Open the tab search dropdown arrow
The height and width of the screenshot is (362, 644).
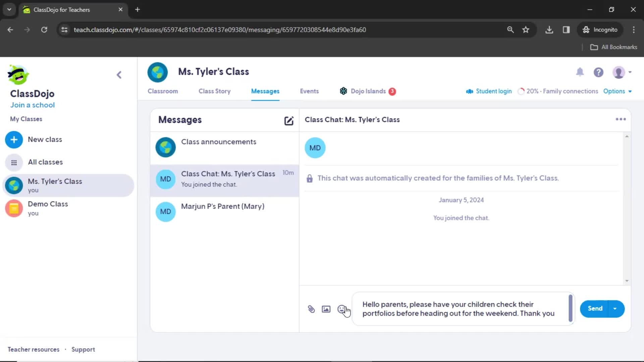9,10
